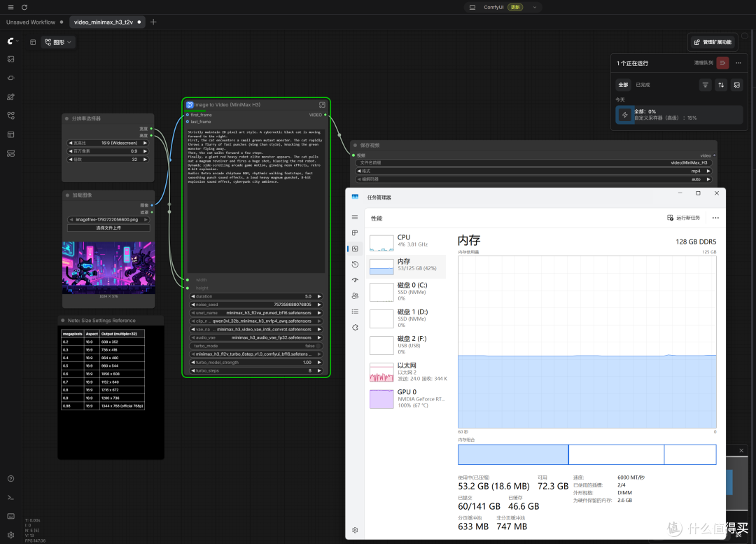Toggle the collapse dot on 分辨率选择器 node
This screenshot has height=544, width=756.
[x=67, y=118]
